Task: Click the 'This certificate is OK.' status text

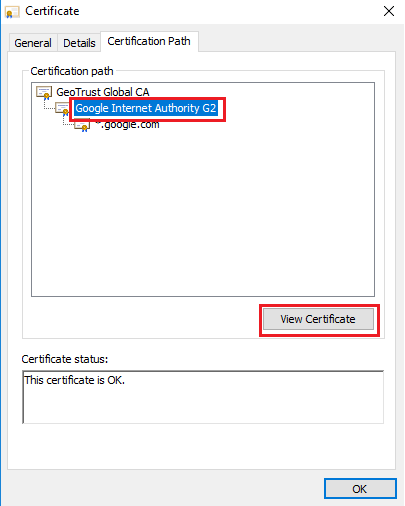Action: (75, 380)
